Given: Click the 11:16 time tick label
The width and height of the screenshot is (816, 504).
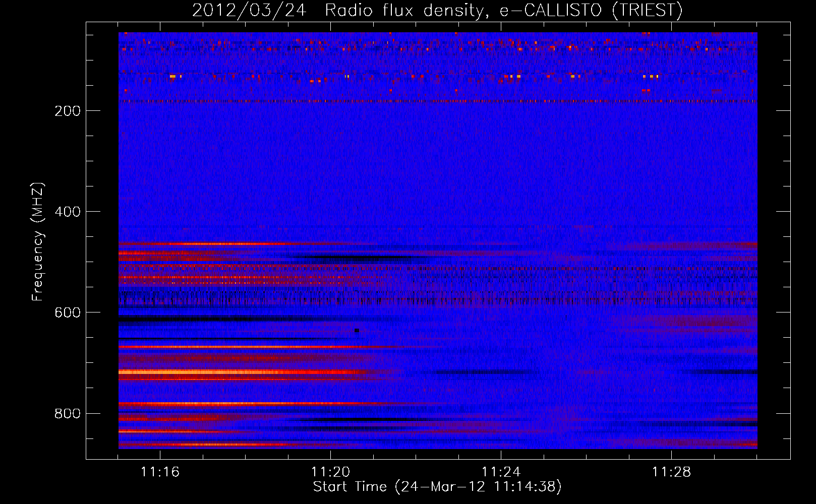Looking at the screenshot, I should pos(160,472).
